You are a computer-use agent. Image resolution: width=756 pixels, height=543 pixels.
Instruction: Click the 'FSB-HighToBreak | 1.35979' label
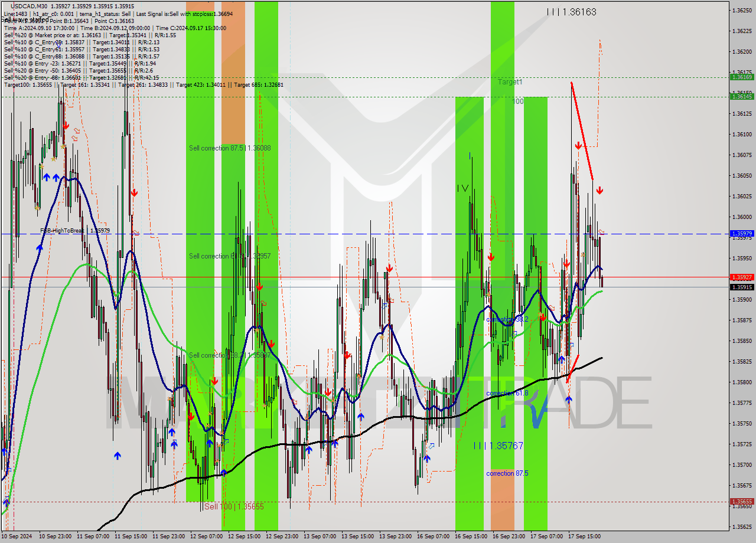pyautogui.click(x=75, y=230)
